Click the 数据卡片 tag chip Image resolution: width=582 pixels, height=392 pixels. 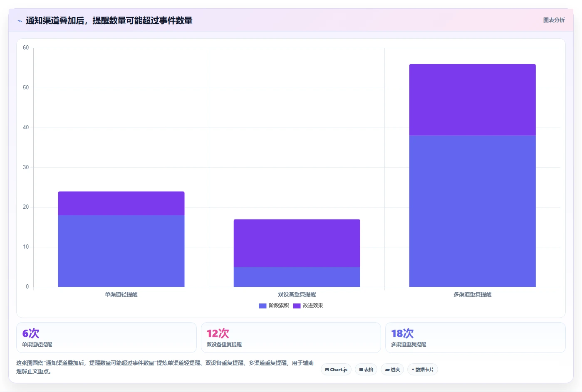click(x=423, y=370)
